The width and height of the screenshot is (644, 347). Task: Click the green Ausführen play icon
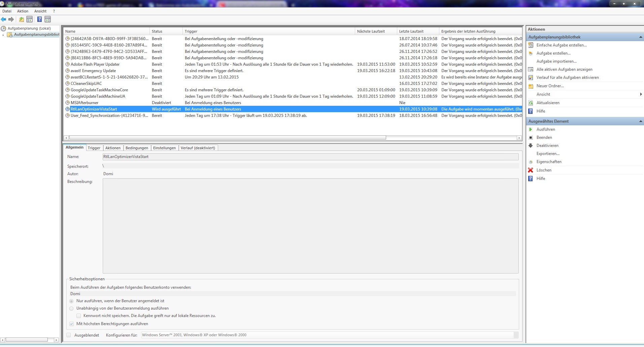pos(531,129)
